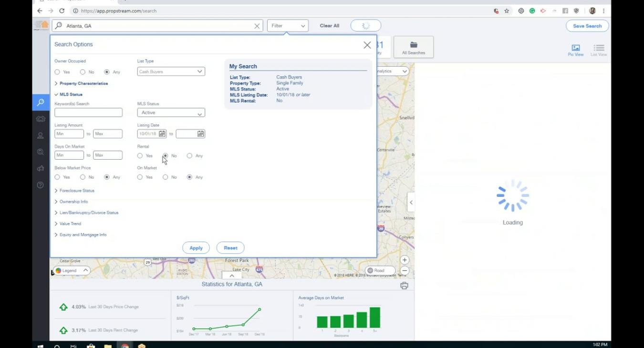Switch to Pic View
The height and width of the screenshot is (348, 644).
pyautogui.click(x=576, y=50)
